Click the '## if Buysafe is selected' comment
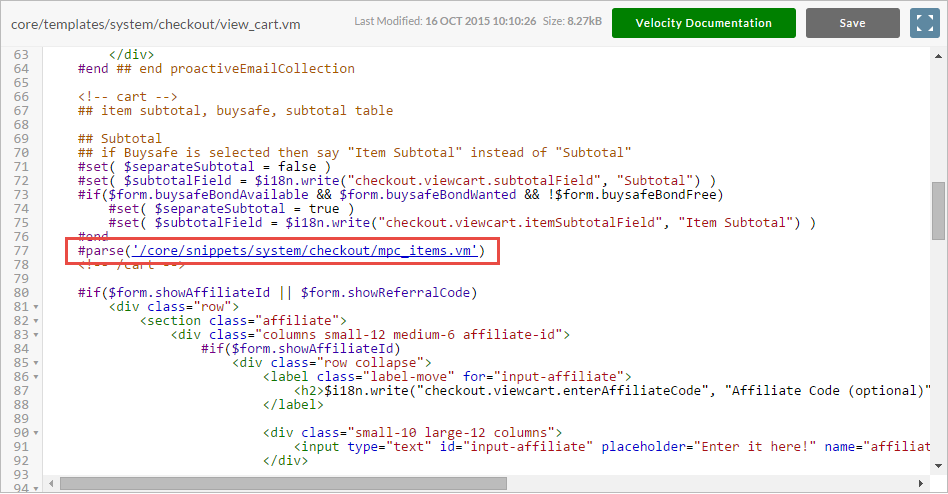This screenshot has height=494, width=948. [355, 153]
